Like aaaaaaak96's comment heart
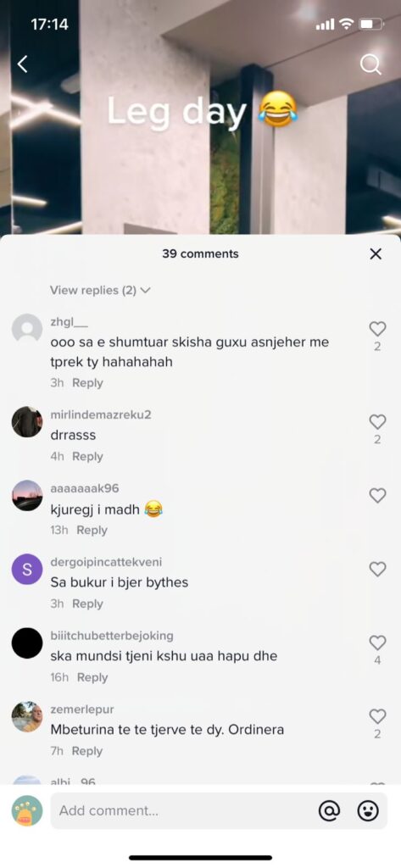The width and height of the screenshot is (401, 868). tap(377, 495)
